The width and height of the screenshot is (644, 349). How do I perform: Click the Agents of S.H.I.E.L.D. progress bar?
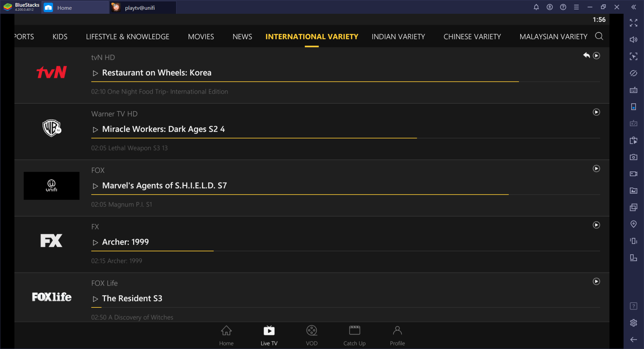346,194
